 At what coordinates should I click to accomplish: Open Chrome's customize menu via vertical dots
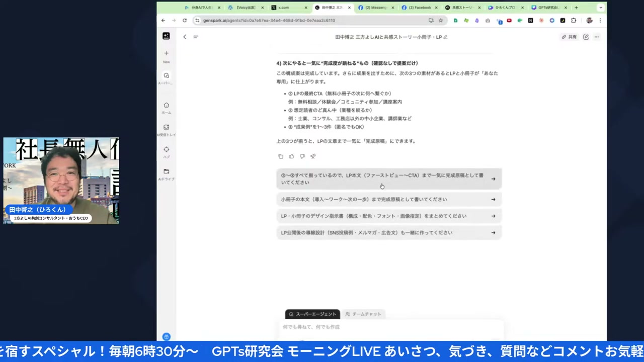(600, 20)
